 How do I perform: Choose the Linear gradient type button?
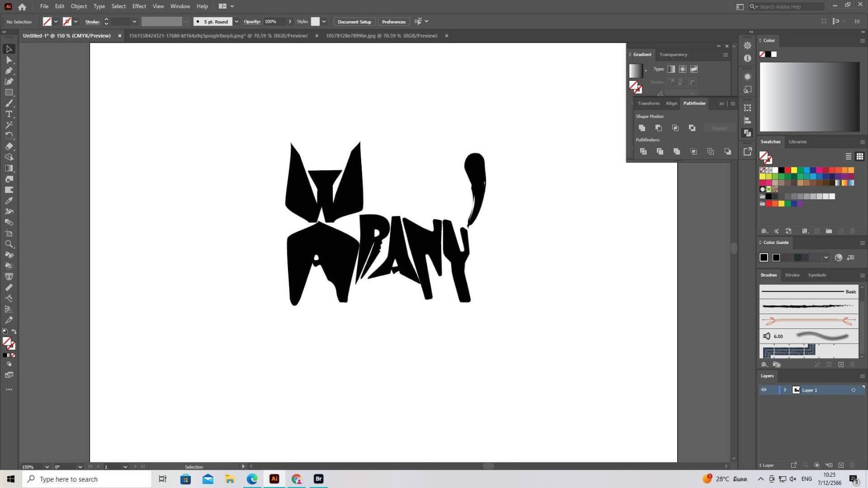click(672, 69)
